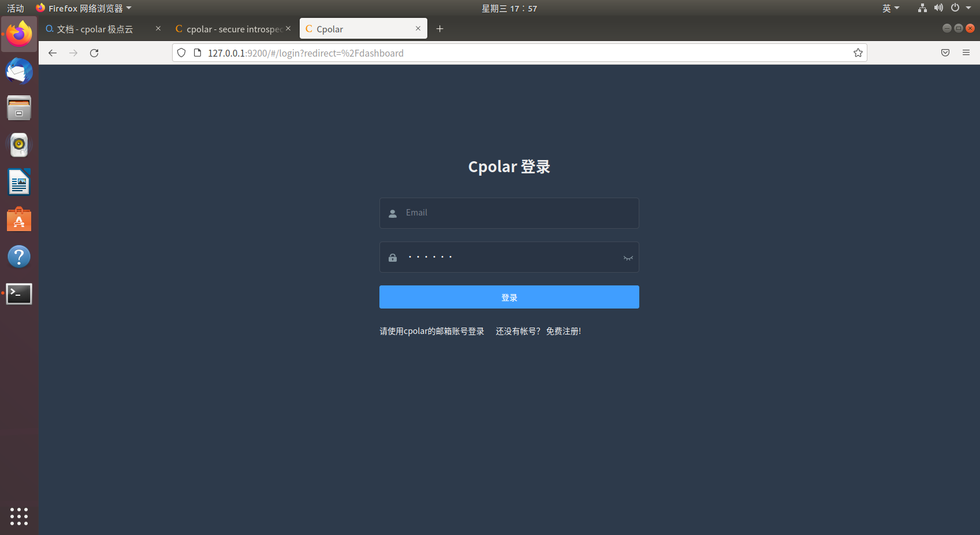The height and width of the screenshot is (535, 980).
Task: Toggle password visibility eye icon
Action: coord(628,258)
